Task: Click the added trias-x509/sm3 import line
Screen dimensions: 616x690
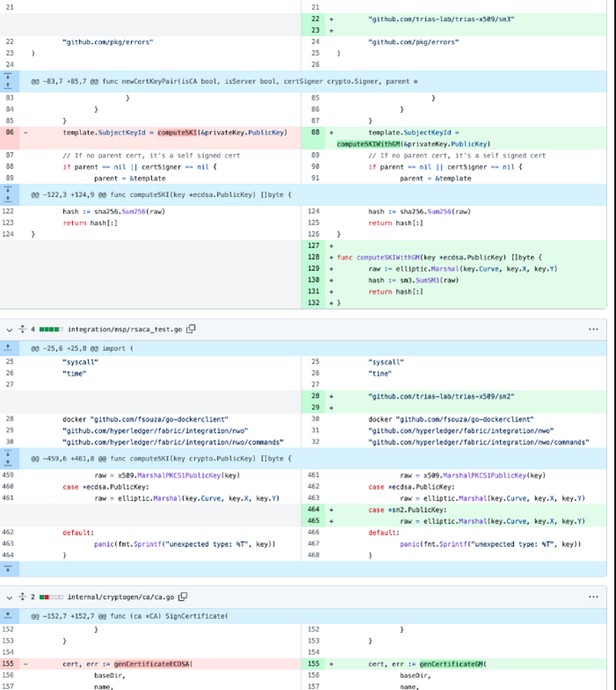Action: (442, 19)
